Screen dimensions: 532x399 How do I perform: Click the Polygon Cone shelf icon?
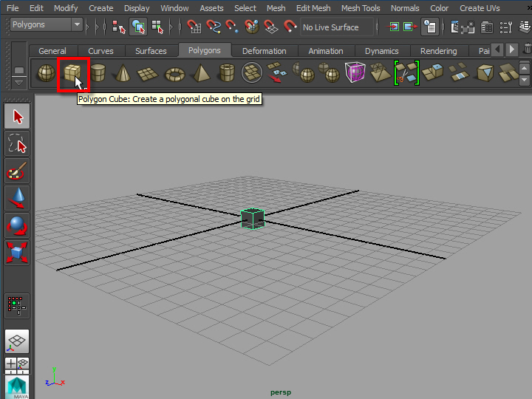[123, 74]
